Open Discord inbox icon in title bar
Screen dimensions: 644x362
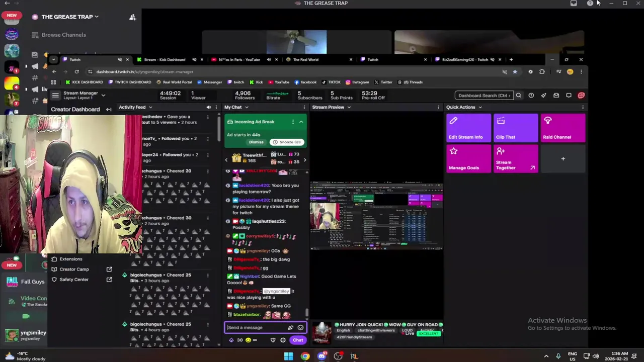click(x=574, y=3)
